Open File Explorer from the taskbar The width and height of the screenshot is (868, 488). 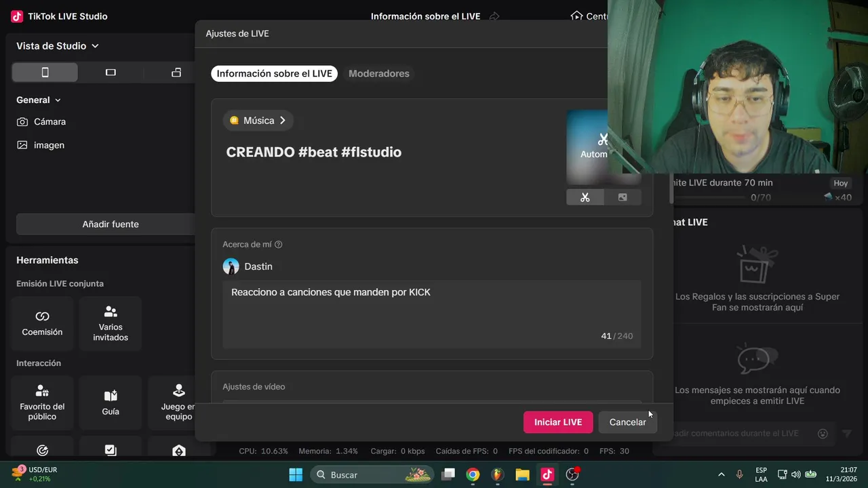(522, 474)
